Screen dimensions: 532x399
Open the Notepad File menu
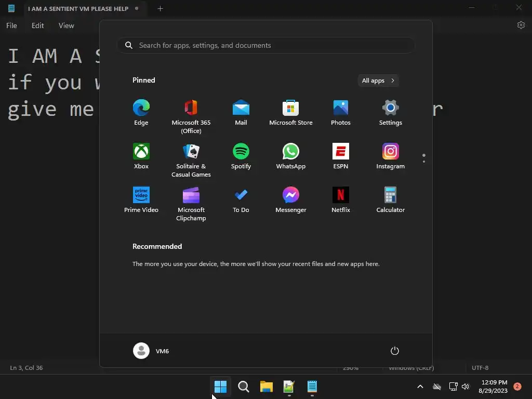[11, 25]
